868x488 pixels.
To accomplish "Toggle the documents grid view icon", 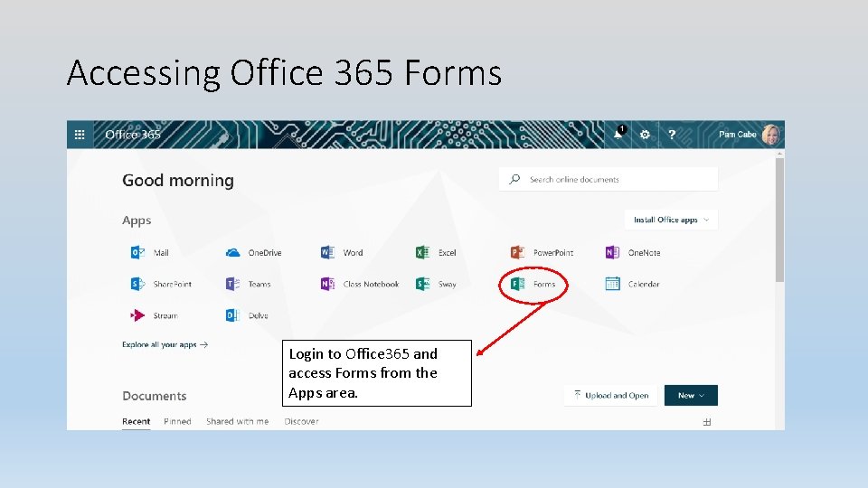I will pyautogui.click(x=707, y=422).
